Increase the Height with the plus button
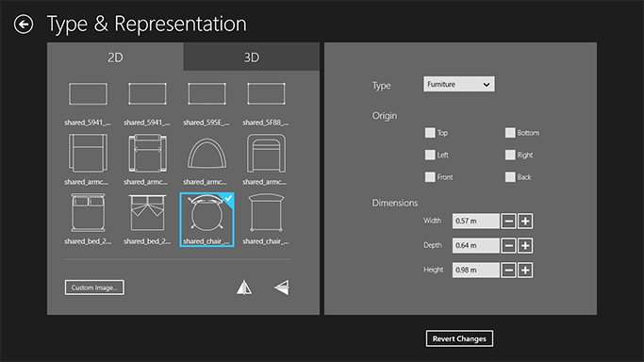Viewport: 644px width, 362px height. (525, 271)
